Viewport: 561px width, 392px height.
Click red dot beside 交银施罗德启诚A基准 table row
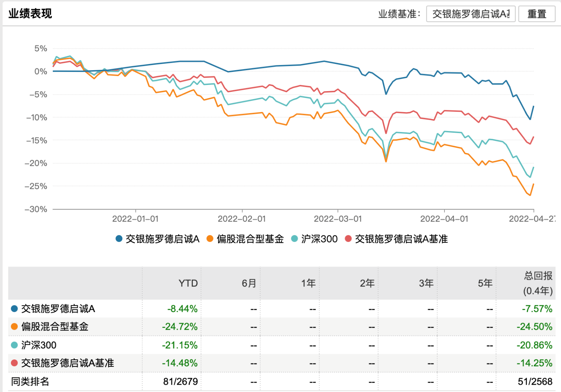[x=14, y=363]
